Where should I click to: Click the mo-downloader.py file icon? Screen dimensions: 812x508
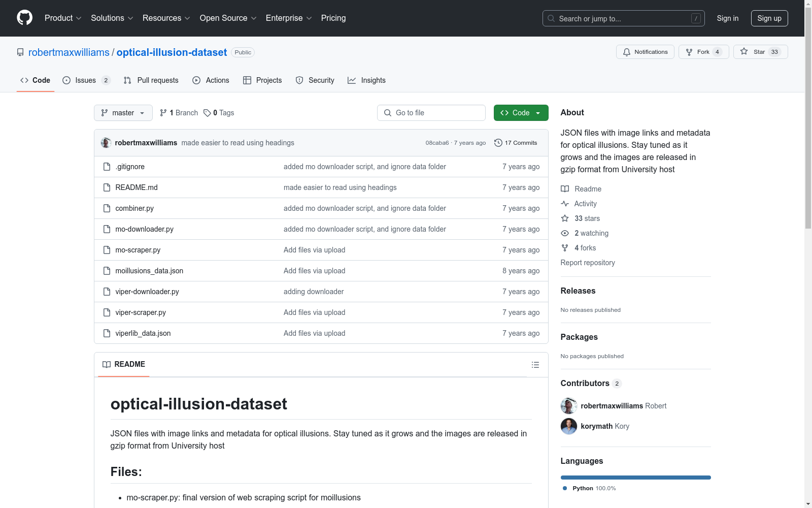tap(107, 229)
